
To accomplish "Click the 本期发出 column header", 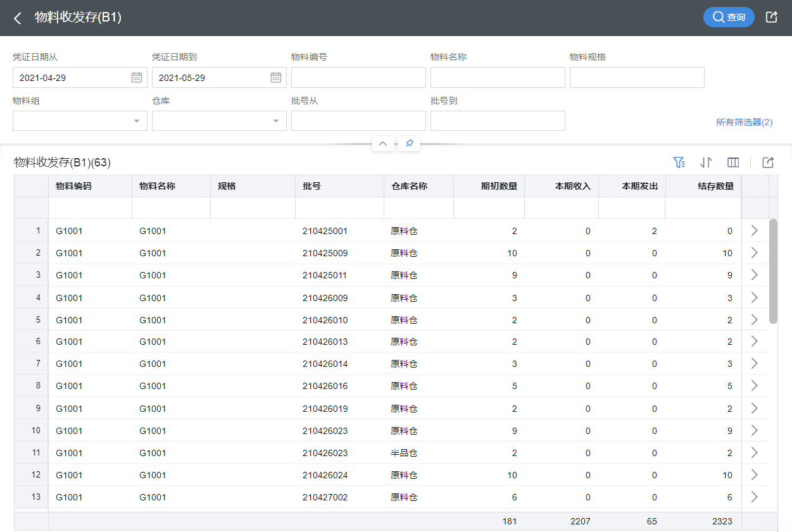I will pyautogui.click(x=632, y=186).
